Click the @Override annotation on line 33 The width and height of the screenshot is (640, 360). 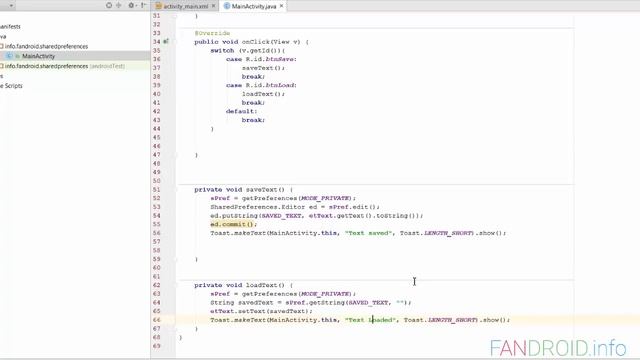click(212, 33)
